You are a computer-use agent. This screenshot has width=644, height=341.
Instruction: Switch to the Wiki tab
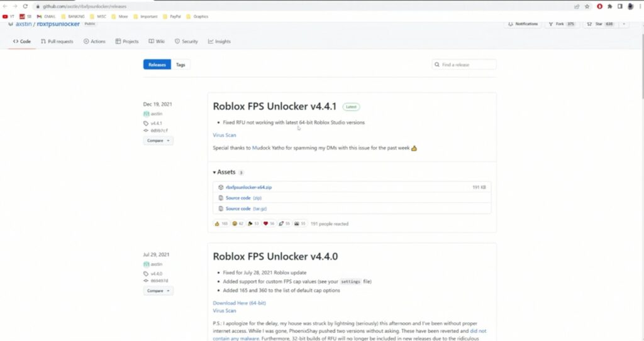tap(157, 41)
